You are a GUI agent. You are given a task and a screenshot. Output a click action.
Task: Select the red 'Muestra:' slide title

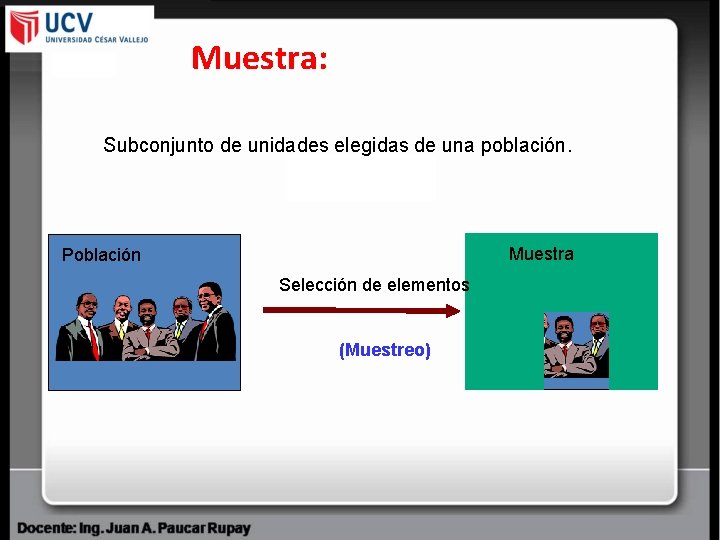[259, 58]
